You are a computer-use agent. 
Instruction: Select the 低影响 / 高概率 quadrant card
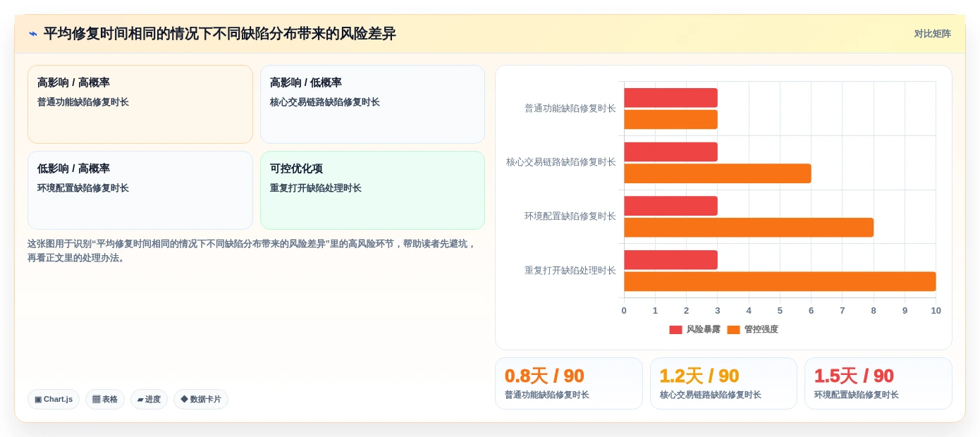click(x=140, y=190)
